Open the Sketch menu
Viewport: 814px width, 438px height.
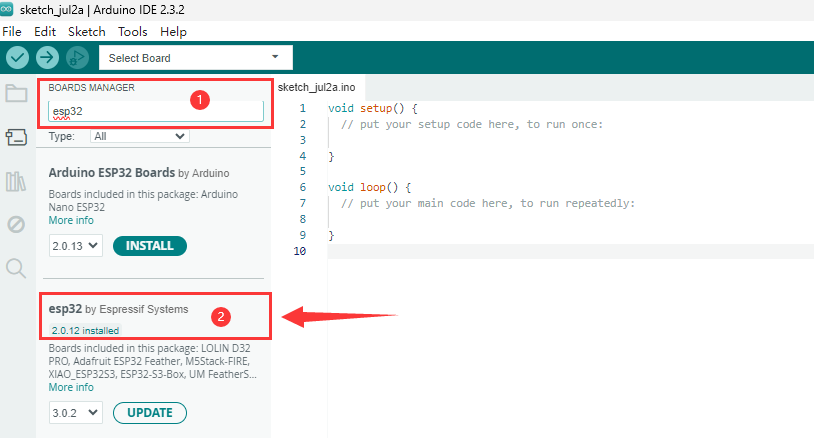pyautogui.click(x=87, y=32)
